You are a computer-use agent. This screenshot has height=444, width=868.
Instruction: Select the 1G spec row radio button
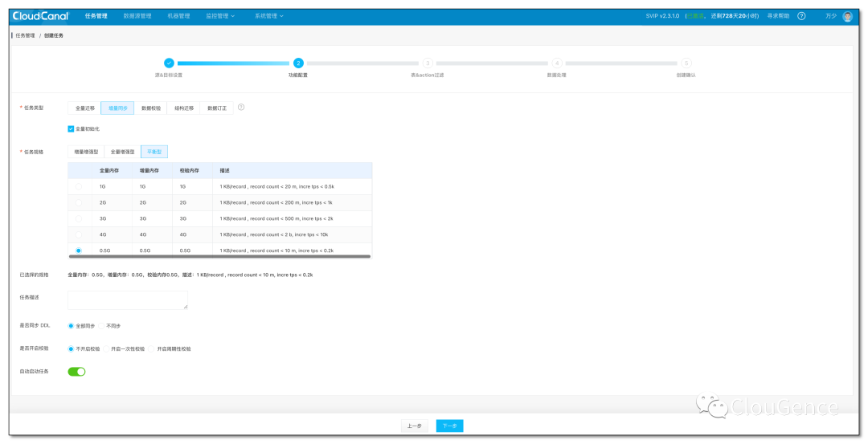(x=79, y=186)
